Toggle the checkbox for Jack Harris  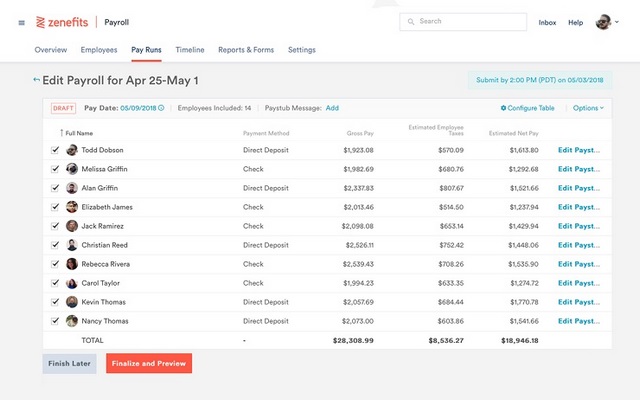[x=55, y=226]
